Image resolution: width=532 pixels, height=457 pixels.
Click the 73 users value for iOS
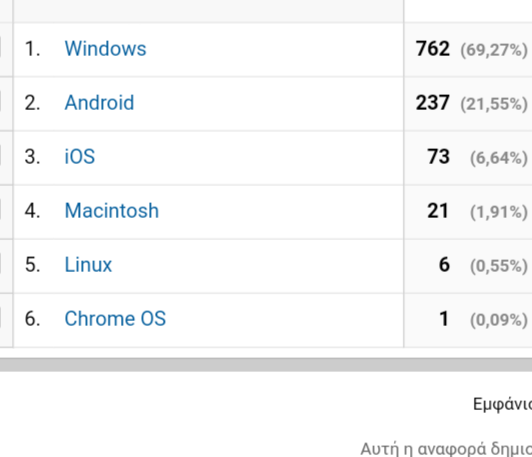(439, 156)
